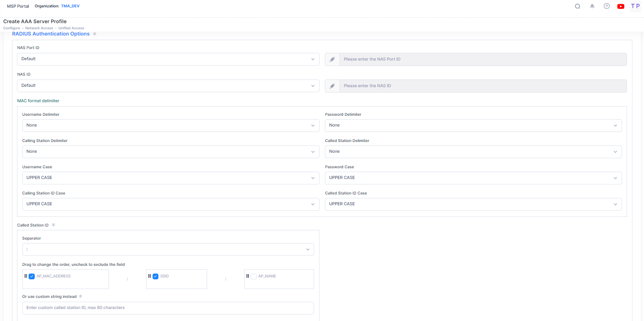Open the Called Station Delimiter dropdown

point(473,152)
